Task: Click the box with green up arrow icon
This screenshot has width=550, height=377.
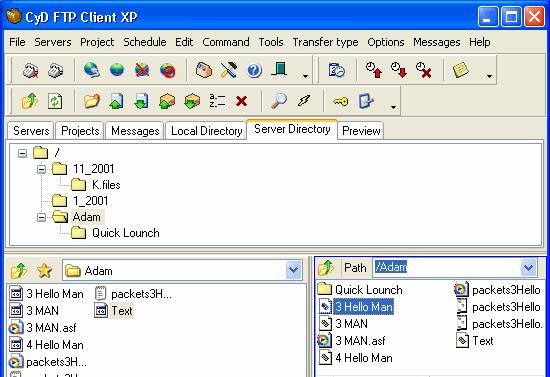Action: click(167, 101)
